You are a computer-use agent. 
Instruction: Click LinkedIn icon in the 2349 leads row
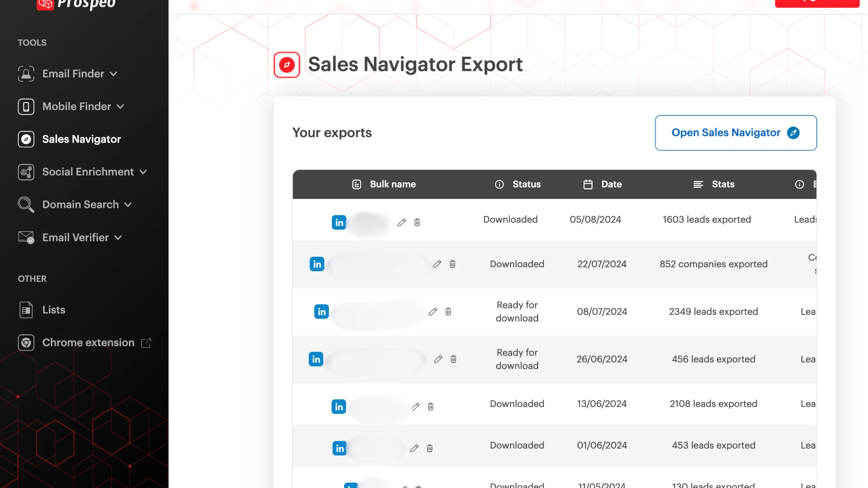[322, 312]
